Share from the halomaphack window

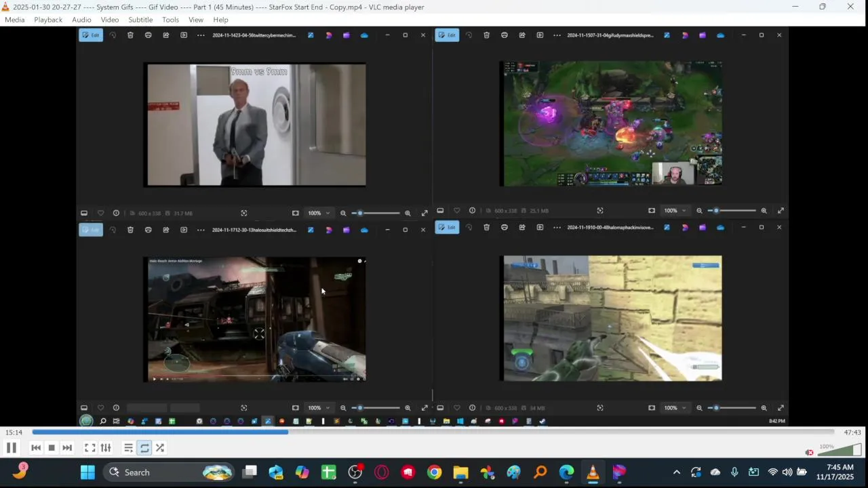(x=521, y=227)
